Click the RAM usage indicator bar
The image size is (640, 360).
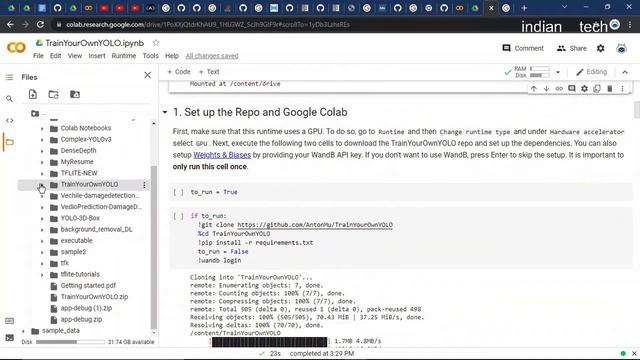[x=540, y=69]
